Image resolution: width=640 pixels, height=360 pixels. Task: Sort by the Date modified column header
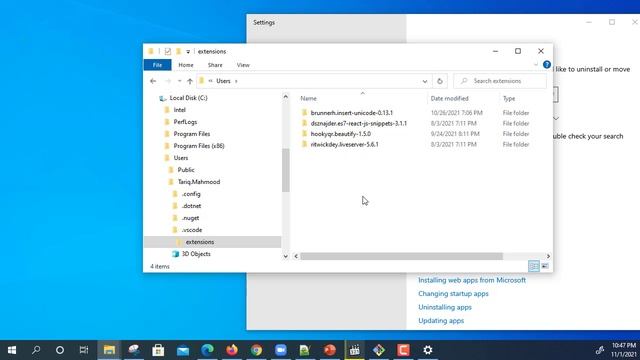point(449,98)
